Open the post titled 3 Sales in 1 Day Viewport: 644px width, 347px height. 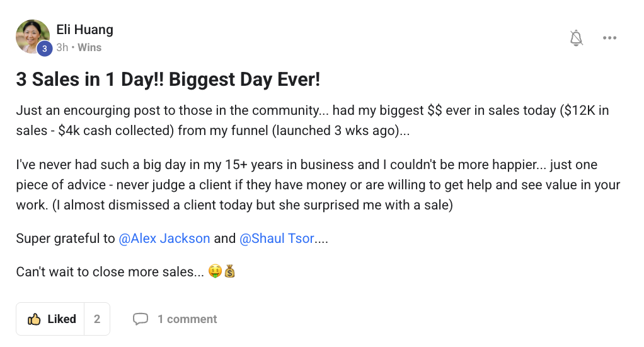[x=168, y=80]
